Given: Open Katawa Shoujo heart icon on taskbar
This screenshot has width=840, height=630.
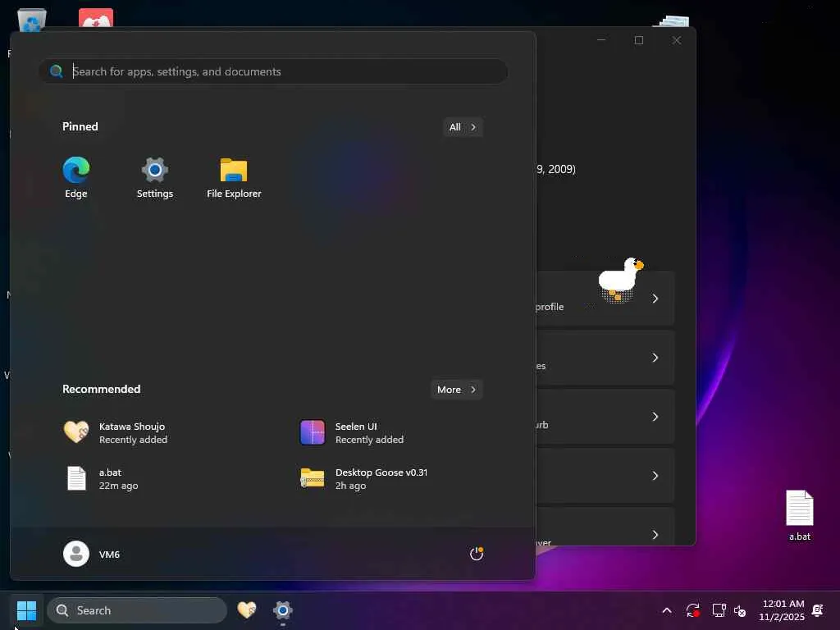Looking at the screenshot, I should click(x=246, y=610).
